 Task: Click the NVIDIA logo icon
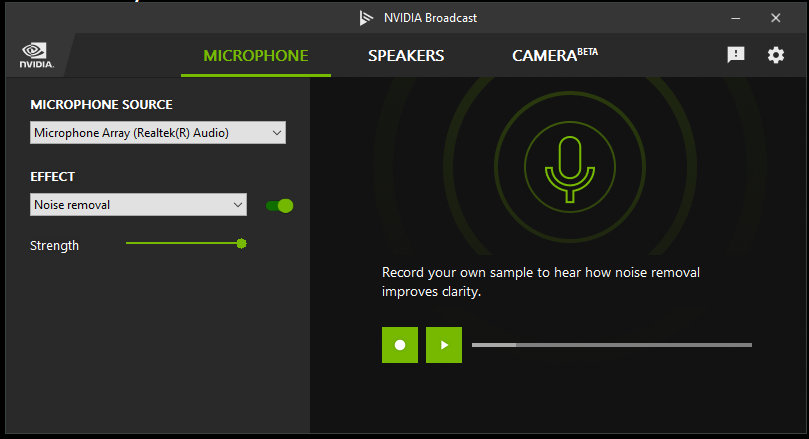36,55
